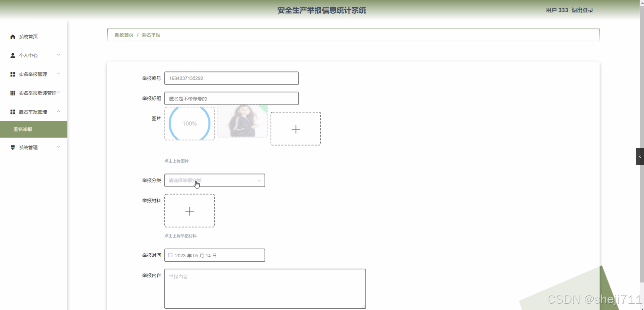Image resolution: width=644 pixels, height=310 pixels.
Task: Click the plus icon under 举报材料
Action: pos(189,211)
